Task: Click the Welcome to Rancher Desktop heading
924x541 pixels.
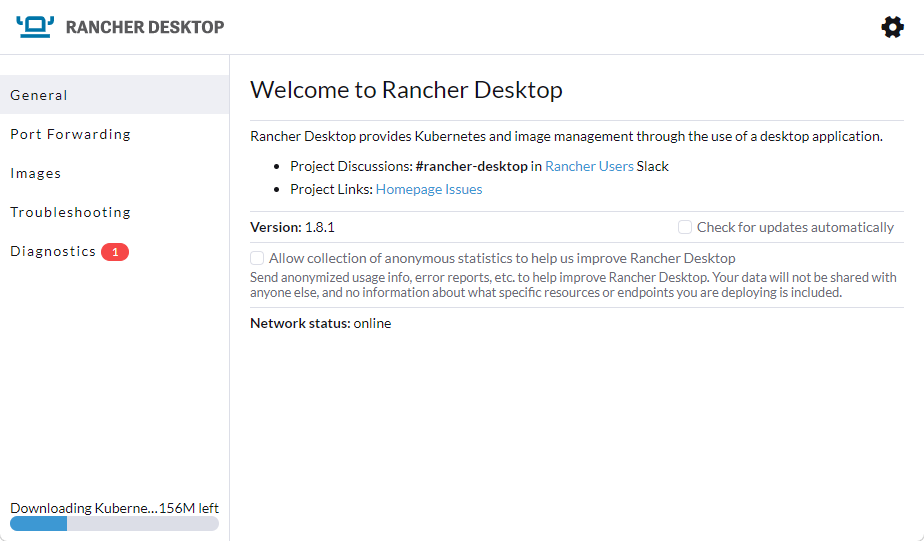Action: 406,90
